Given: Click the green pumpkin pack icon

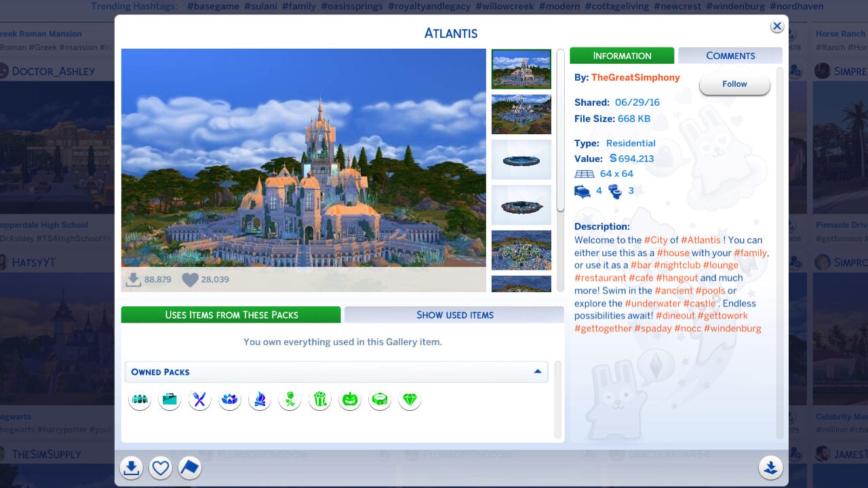Looking at the screenshot, I should point(350,400).
